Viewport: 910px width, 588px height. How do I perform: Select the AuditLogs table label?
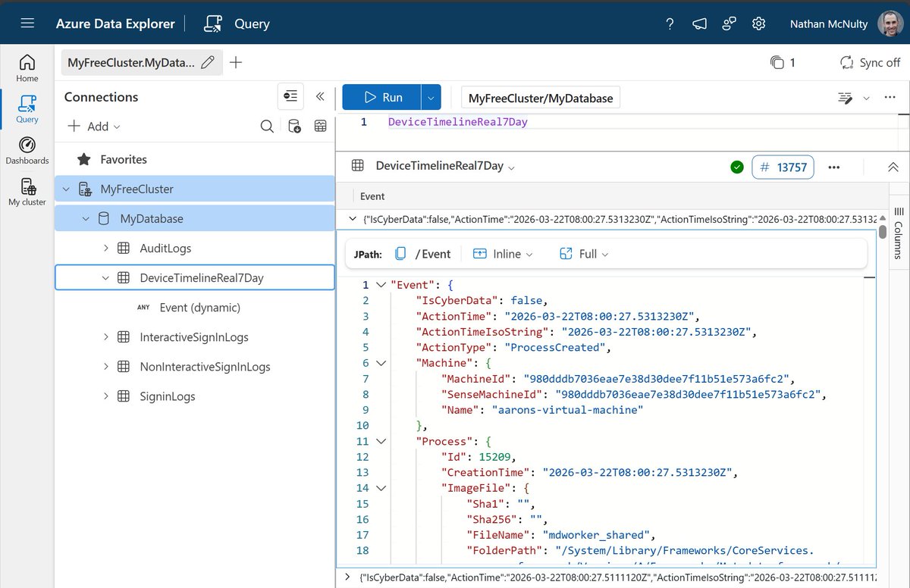(x=165, y=248)
